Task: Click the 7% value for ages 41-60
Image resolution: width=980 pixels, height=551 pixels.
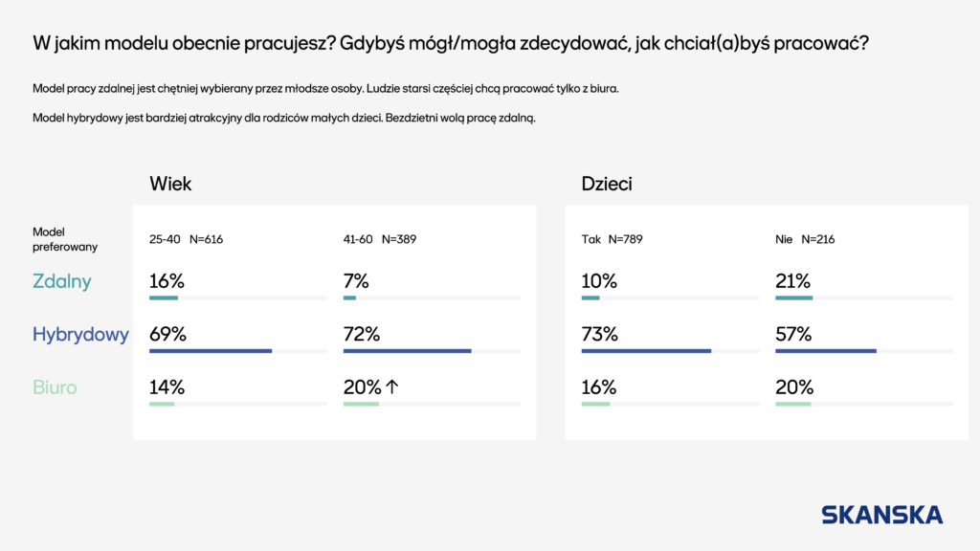Action: click(x=356, y=281)
